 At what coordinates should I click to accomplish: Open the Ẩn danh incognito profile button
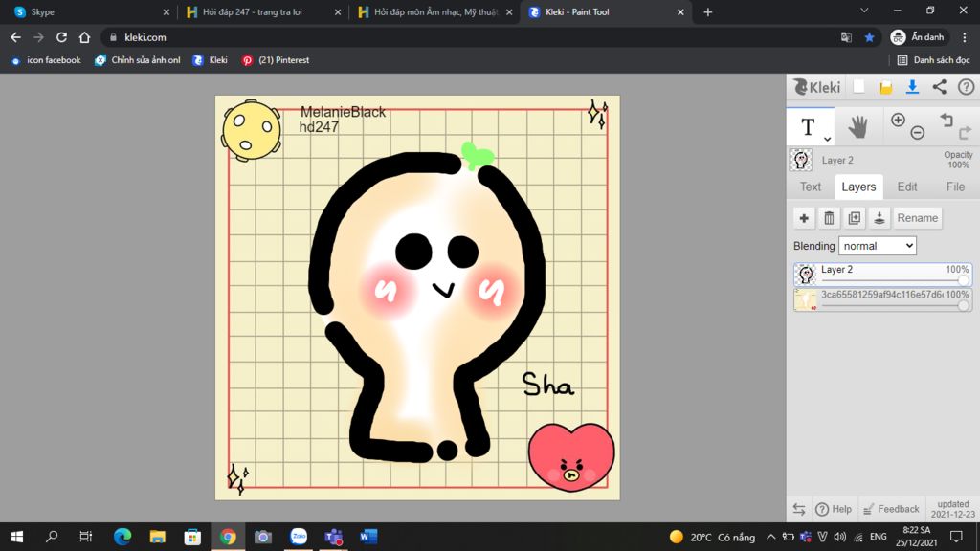pos(918,37)
